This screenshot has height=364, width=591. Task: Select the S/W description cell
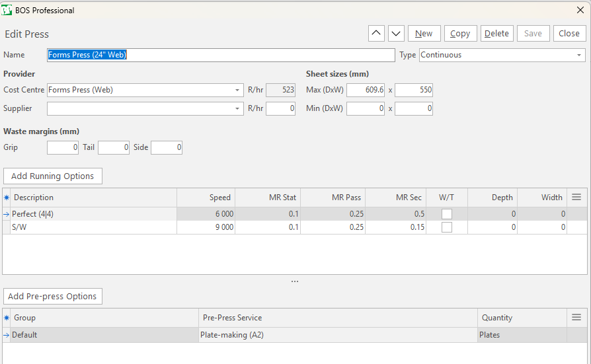tap(93, 227)
